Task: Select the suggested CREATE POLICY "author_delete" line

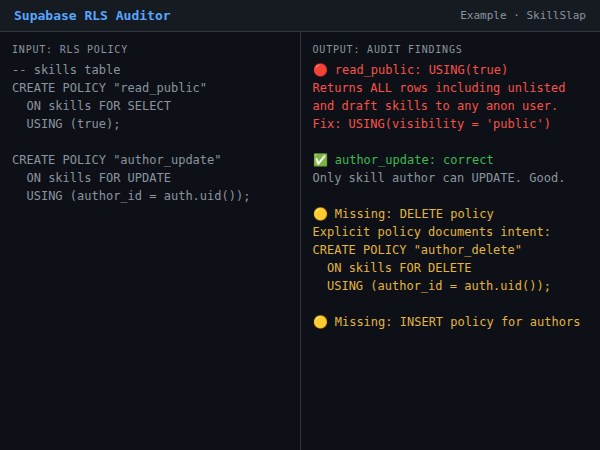Action: pos(416,250)
